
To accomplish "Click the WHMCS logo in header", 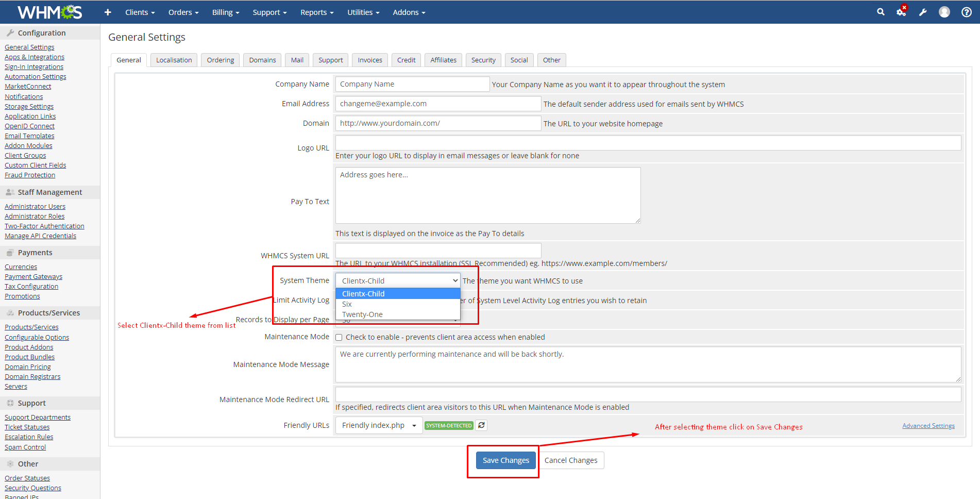I will pyautogui.click(x=49, y=12).
